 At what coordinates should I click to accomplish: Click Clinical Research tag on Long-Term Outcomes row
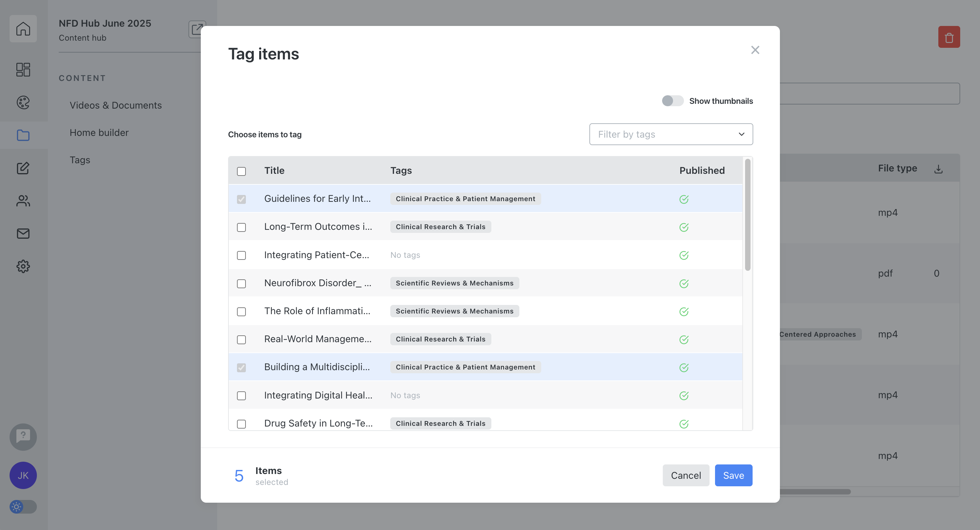click(440, 227)
